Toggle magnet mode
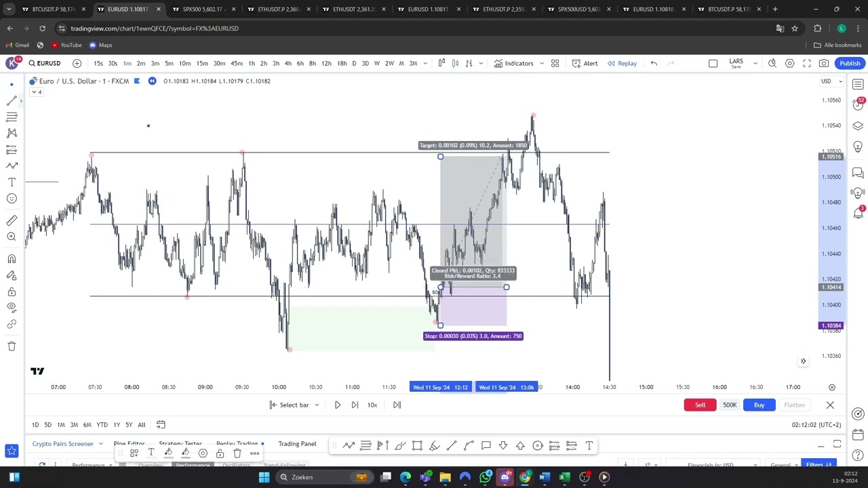Image resolution: width=868 pixels, height=488 pixels. click(x=12, y=259)
